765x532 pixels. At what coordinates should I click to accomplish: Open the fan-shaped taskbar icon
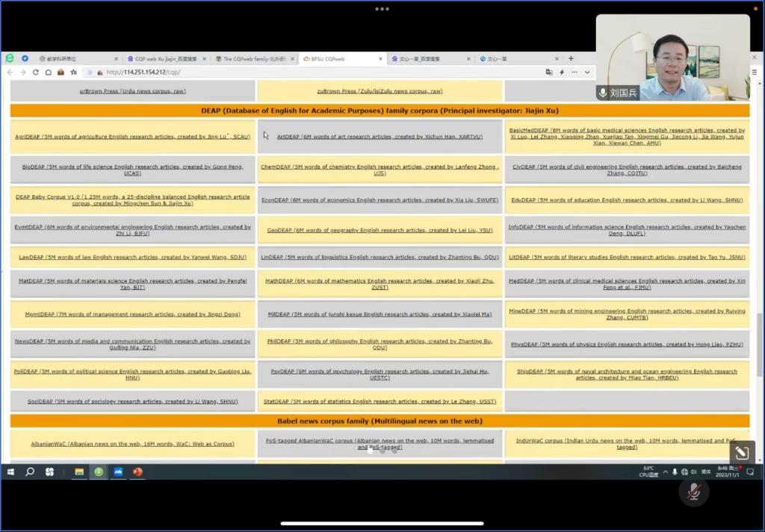[x=49, y=472]
